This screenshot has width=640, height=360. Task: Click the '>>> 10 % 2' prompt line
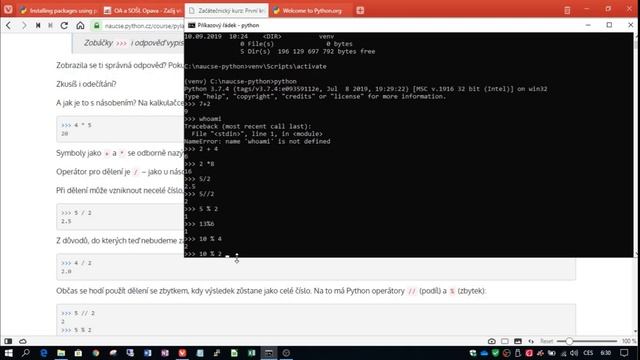[x=203, y=254]
